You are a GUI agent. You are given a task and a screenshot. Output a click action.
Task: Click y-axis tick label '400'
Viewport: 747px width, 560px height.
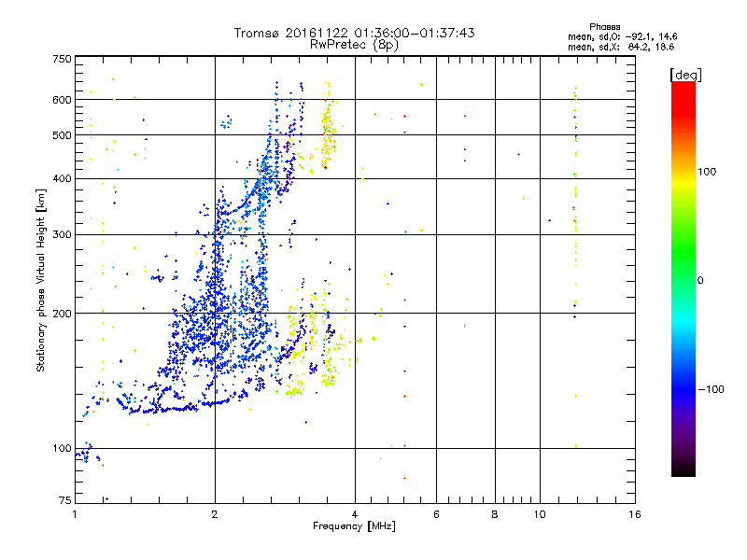(x=63, y=179)
